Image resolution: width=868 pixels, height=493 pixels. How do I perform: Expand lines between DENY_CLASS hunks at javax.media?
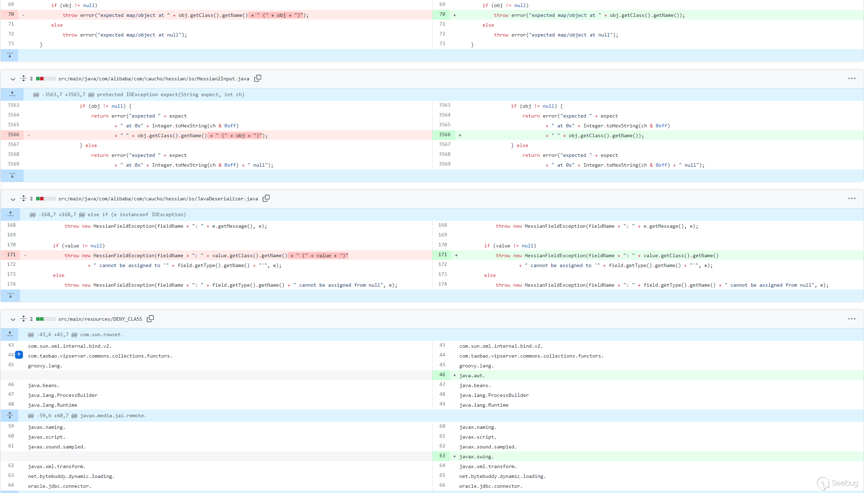[x=10, y=415]
